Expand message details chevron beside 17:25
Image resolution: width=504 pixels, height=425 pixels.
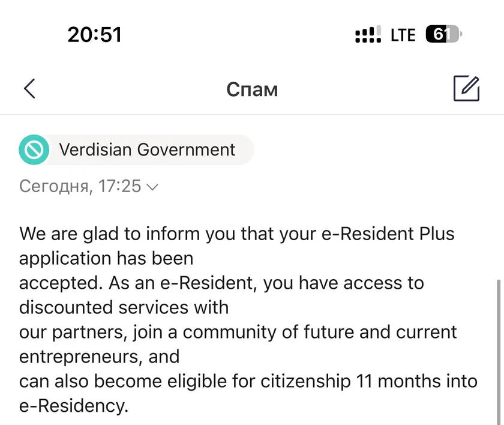click(x=152, y=187)
